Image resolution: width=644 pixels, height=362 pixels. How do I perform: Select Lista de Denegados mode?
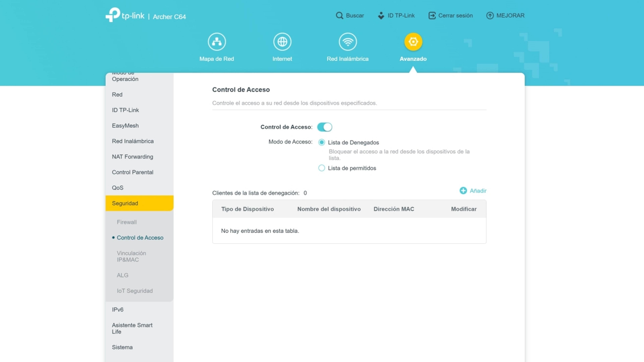[x=321, y=142]
